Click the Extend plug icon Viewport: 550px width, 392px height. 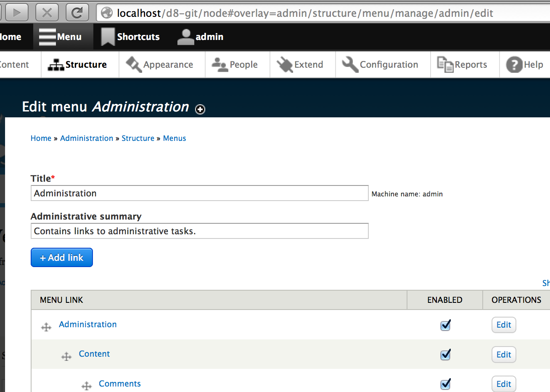point(285,64)
